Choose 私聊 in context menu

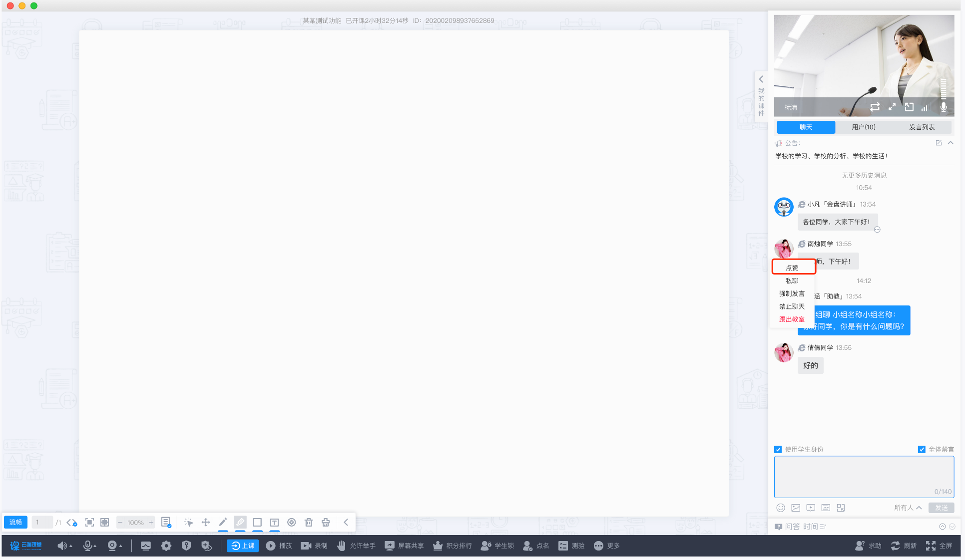[x=792, y=280]
